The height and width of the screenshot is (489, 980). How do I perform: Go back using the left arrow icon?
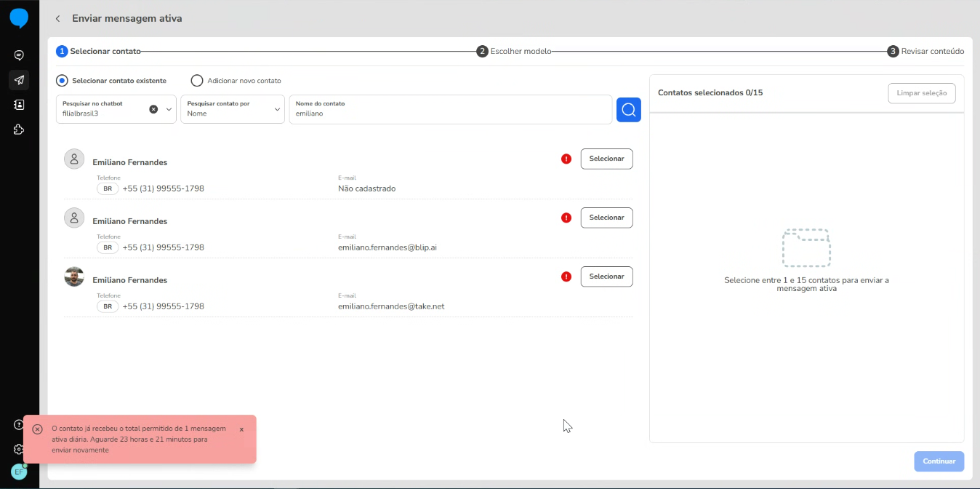pos(58,19)
